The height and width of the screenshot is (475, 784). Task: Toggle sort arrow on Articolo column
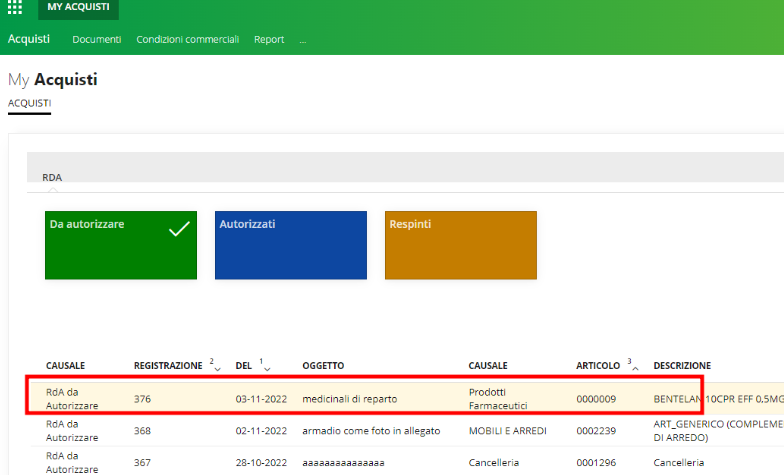636,368
